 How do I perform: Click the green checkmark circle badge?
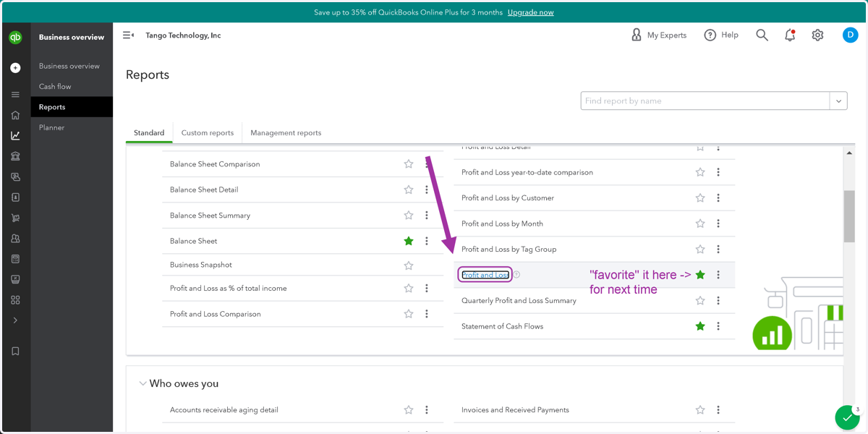pyautogui.click(x=847, y=418)
